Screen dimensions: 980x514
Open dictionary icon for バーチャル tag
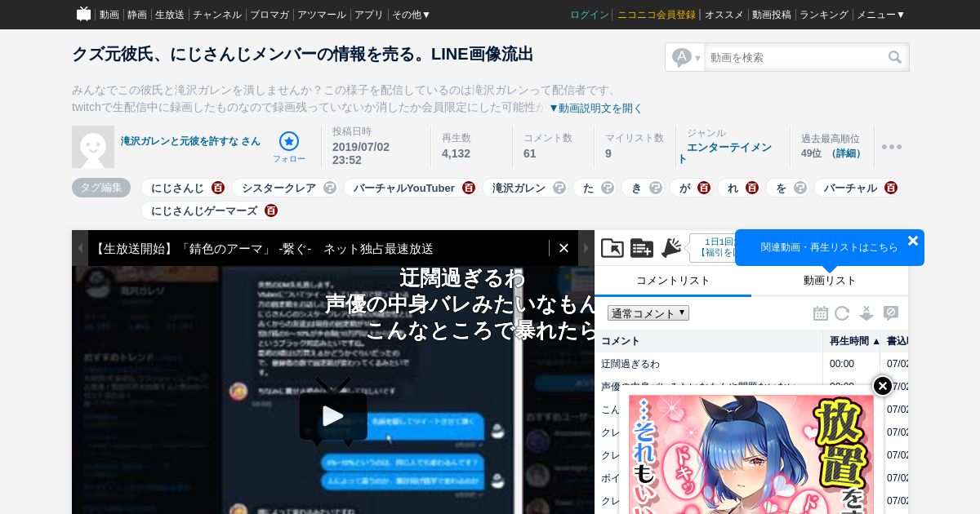(x=890, y=188)
